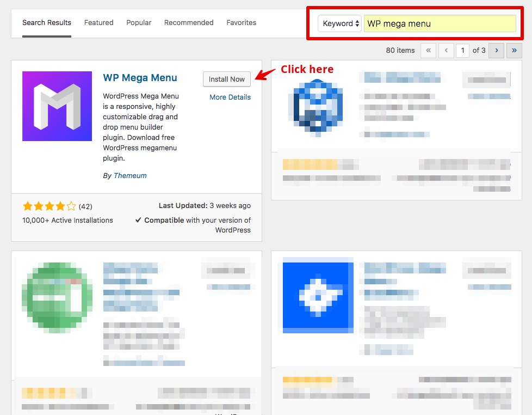This screenshot has height=415, width=532.
Task: Click the plugin search field containing WP mega menu
Action: pyautogui.click(x=440, y=23)
